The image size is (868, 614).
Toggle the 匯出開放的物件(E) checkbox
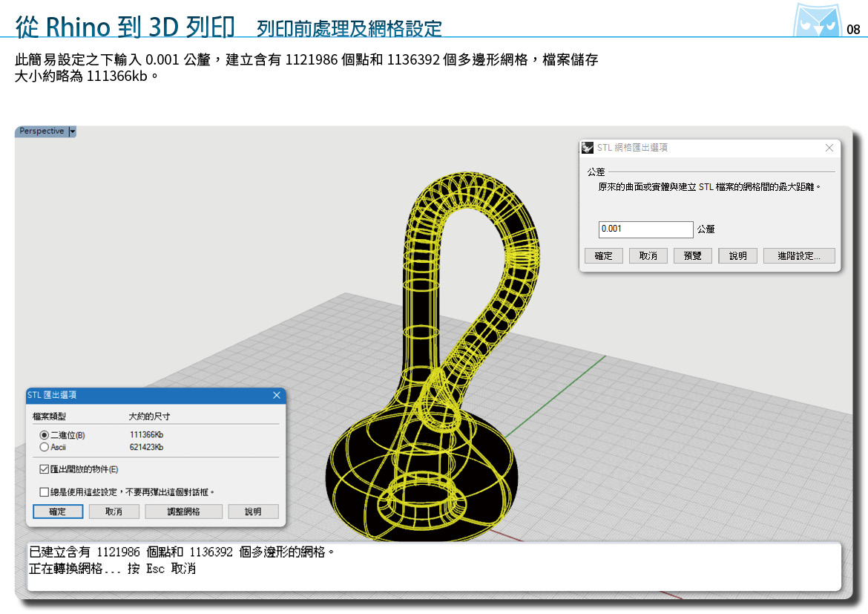click(x=45, y=469)
